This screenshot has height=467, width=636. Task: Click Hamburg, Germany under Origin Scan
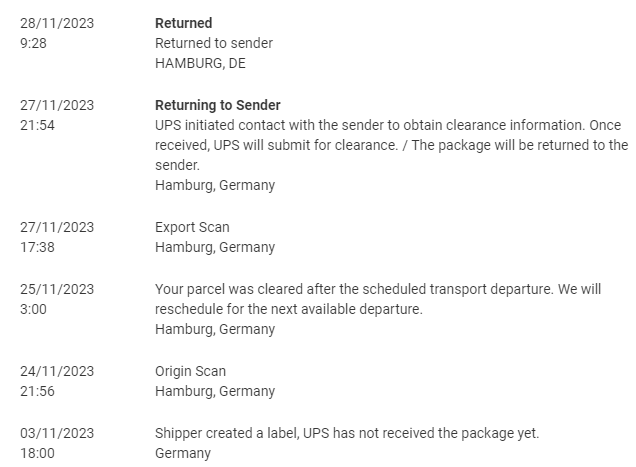(215, 391)
